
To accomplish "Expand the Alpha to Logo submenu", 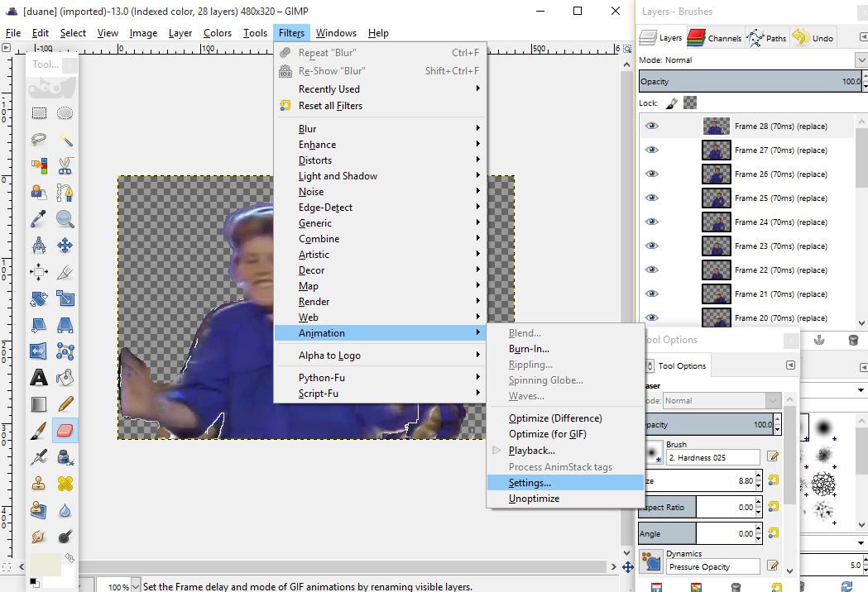I will [381, 356].
